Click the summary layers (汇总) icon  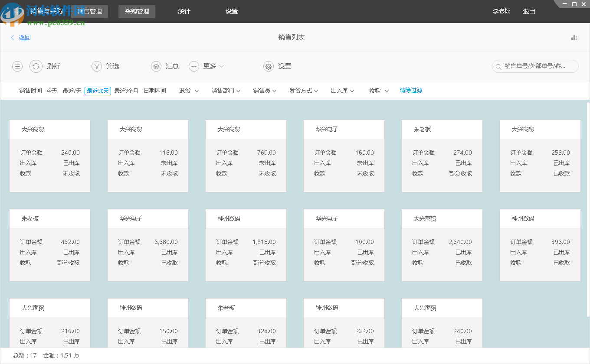[156, 66]
